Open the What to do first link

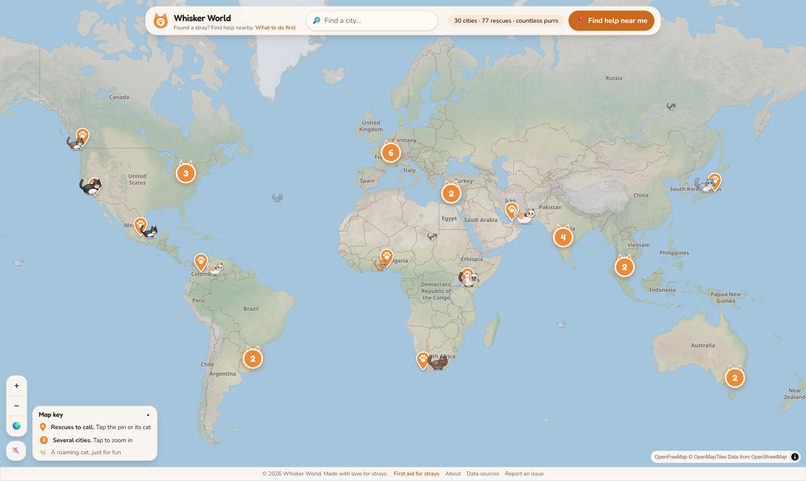276,28
